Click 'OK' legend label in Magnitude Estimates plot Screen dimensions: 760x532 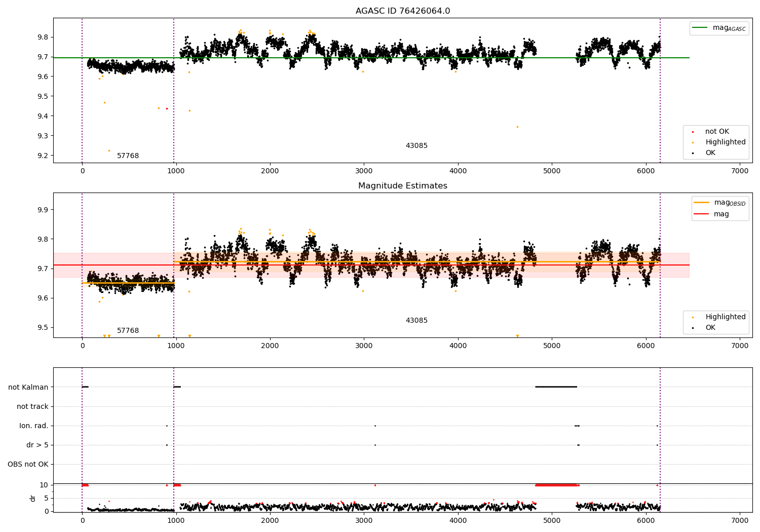point(710,328)
